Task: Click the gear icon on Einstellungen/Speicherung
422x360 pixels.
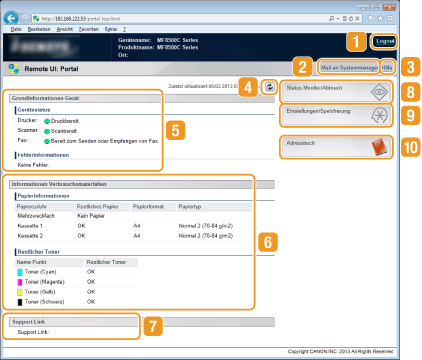Action: pyautogui.click(x=379, y=115)
